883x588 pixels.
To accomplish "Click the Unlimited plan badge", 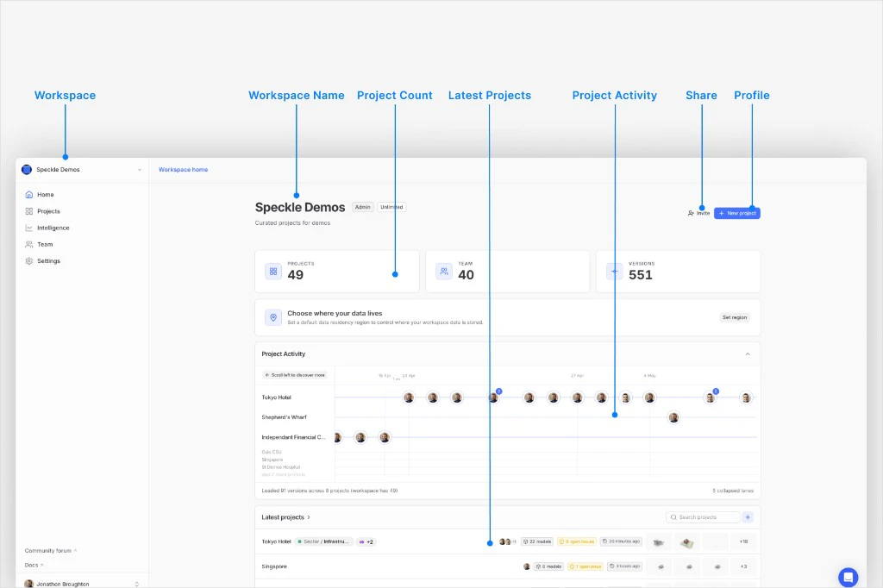I will click(391, 207).
